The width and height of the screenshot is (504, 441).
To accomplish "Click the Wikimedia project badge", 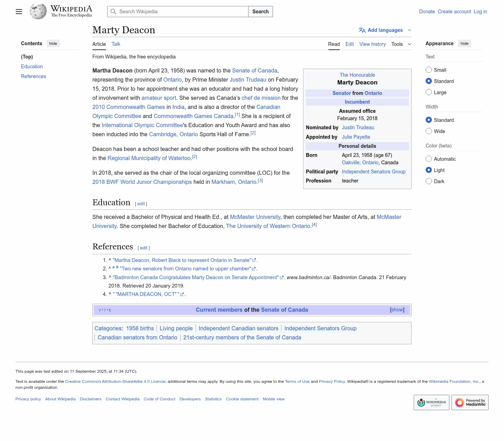I will tap(431, 402).
